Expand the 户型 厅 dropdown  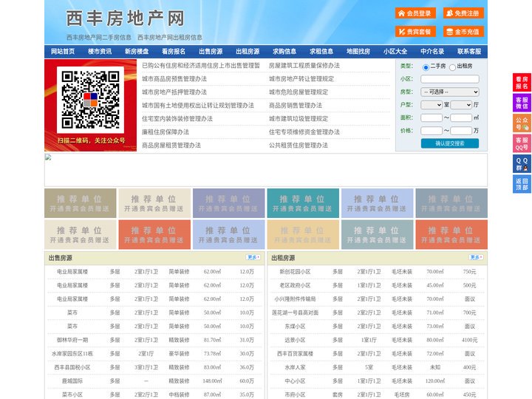pos(461,105)
